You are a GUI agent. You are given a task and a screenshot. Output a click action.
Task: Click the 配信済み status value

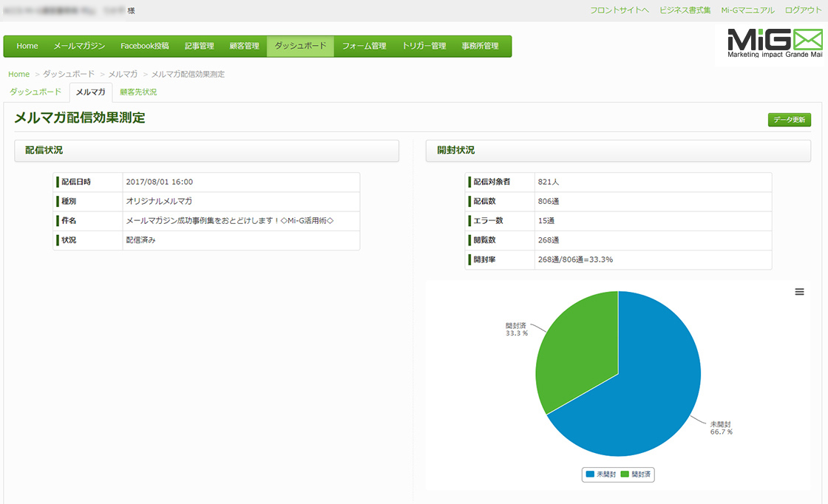click(140, 240)
